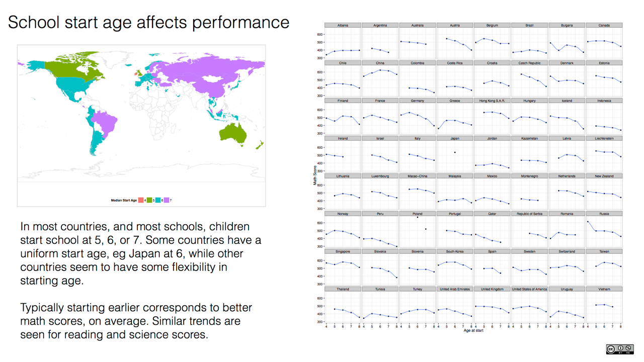The height and width of the screenshot is (362, 644).
Task: Click the 'Median Start Age' legend label
Action: click(x=124, y=200)
